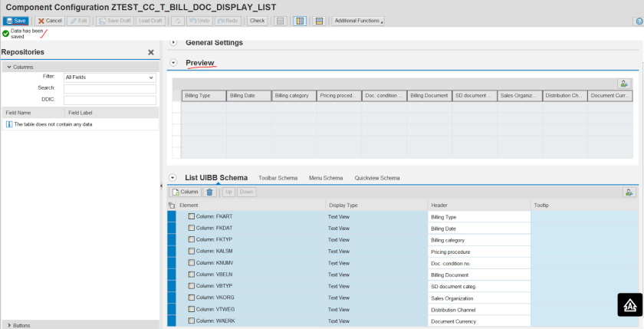Select the Column: FKART row checkbox
This screenshot has width=644, height=329.
pos(192,217)
